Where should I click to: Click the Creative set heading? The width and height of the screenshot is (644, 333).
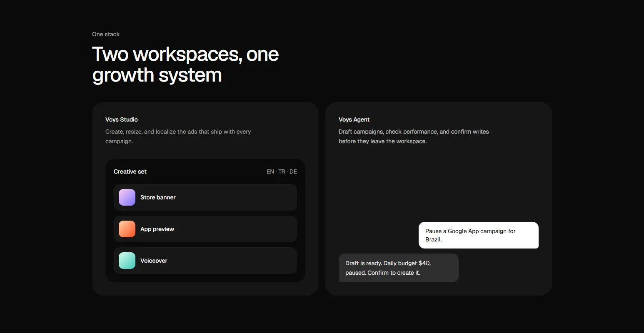pos(130,171)
